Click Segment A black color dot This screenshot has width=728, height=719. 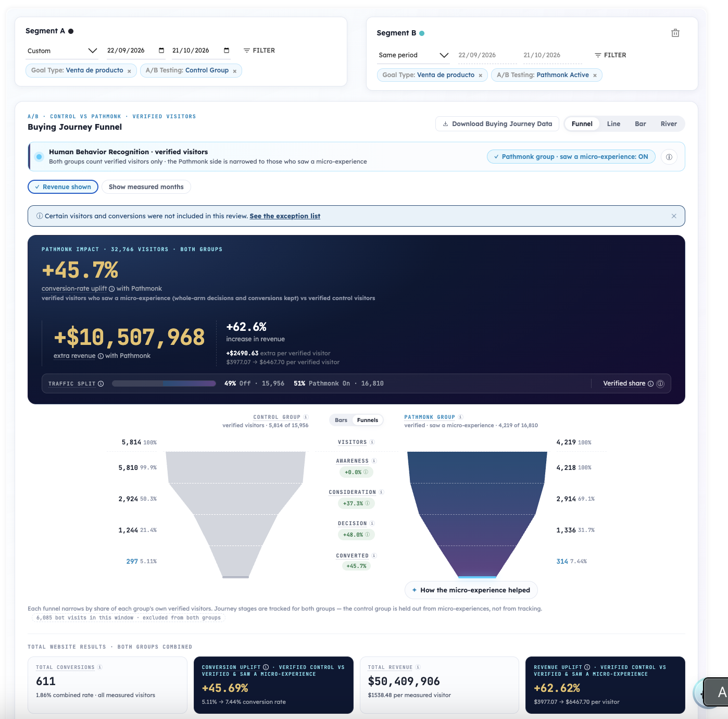tap(71, 31)
